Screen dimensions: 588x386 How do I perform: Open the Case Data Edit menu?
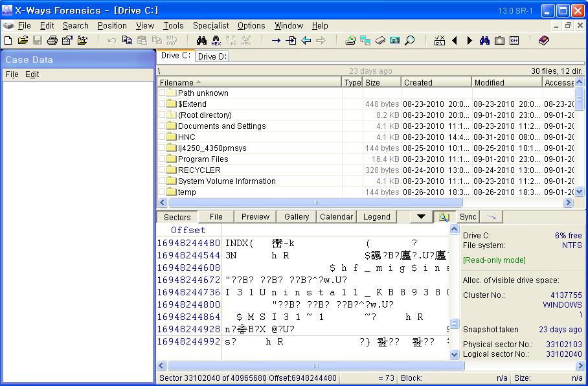(x=32, y=74)
